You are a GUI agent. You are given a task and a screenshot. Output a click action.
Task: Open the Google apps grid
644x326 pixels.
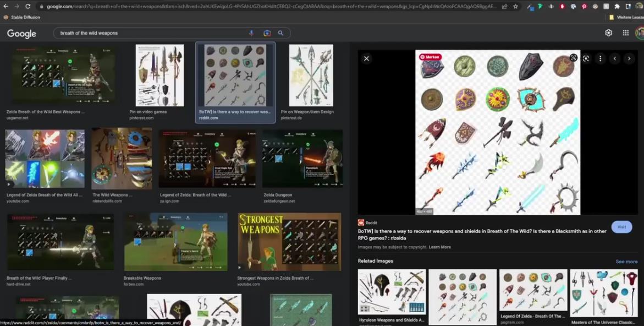(625, 33)
